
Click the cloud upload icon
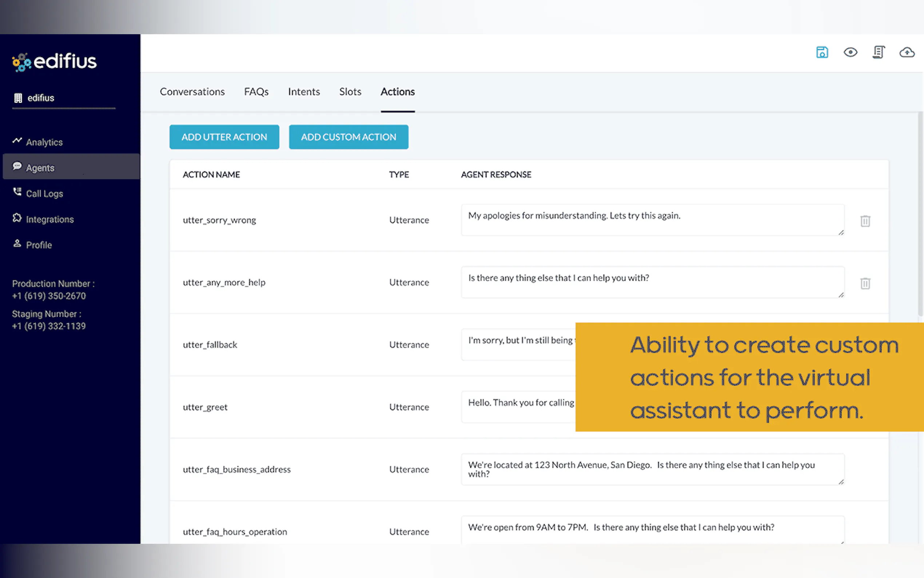pyautogui.click(x=907, y=52)
